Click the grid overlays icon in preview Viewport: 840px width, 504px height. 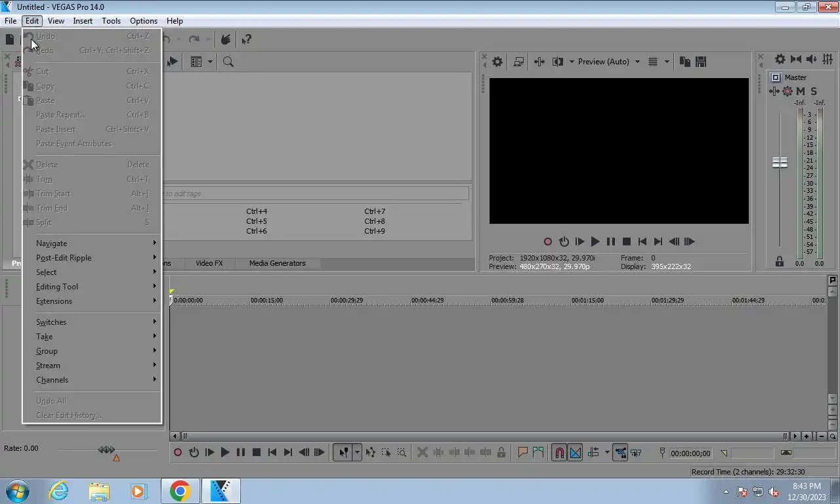click(x=653, y=62)
